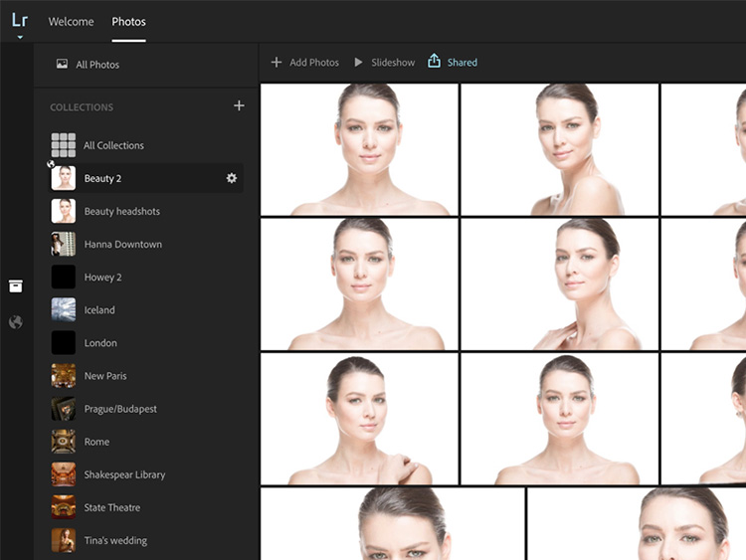The width and height of the screenshot is (746, 560).
Task: Click the globe badge on Beauty 2
Action: [x=51, y=164]
